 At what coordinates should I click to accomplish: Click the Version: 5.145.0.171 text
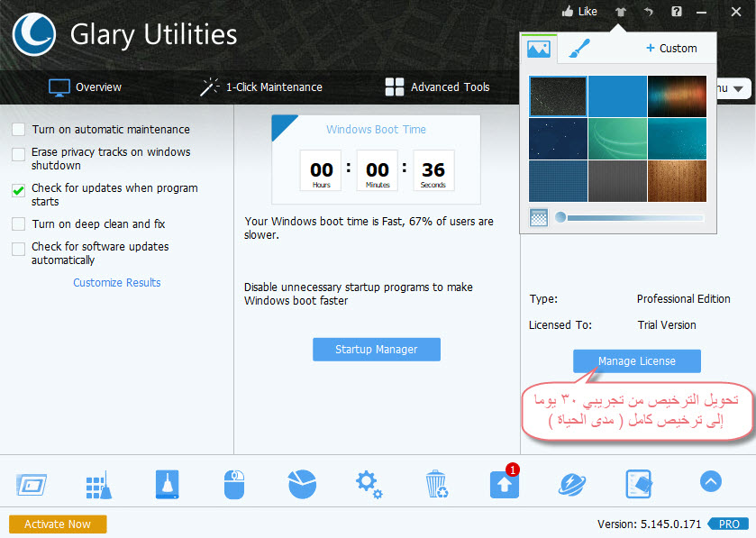point(649,524)
